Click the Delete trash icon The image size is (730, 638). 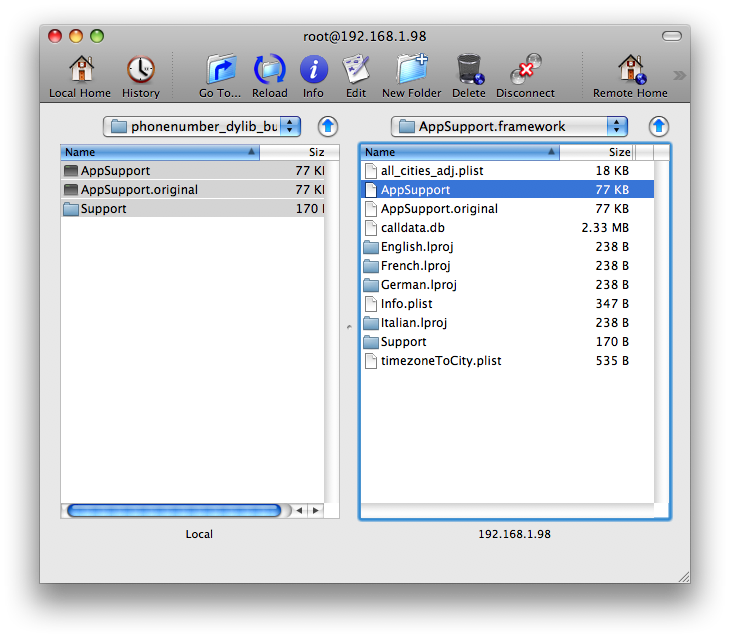point(468,70)
